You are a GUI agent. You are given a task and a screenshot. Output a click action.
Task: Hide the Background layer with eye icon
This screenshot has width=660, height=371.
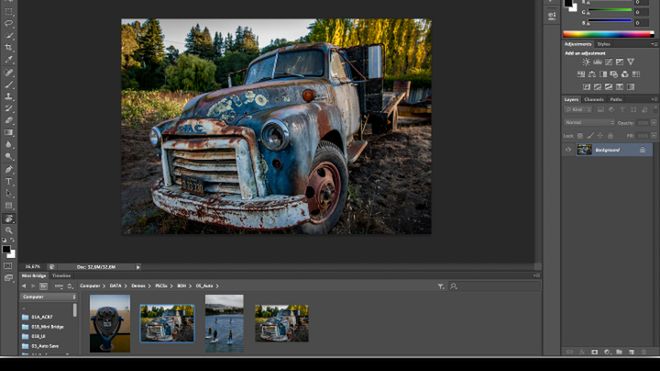[568, 150]
